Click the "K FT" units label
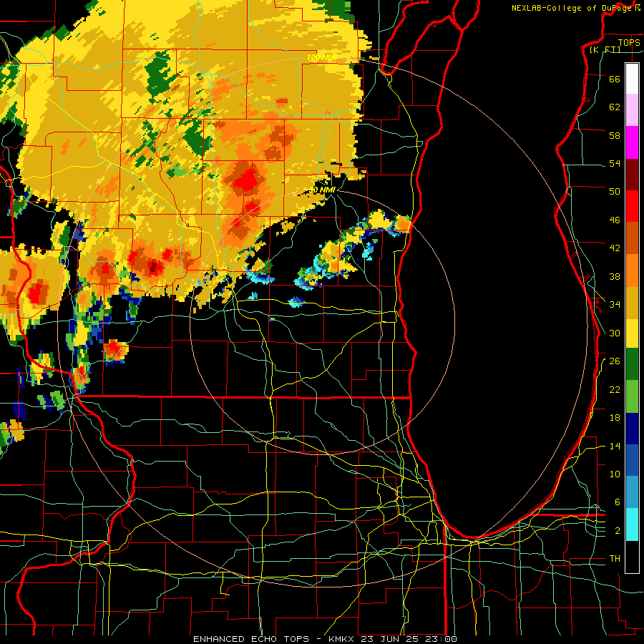Image resolution: width=644 pixels, height=644 pixels. click(x=605, y=50)
